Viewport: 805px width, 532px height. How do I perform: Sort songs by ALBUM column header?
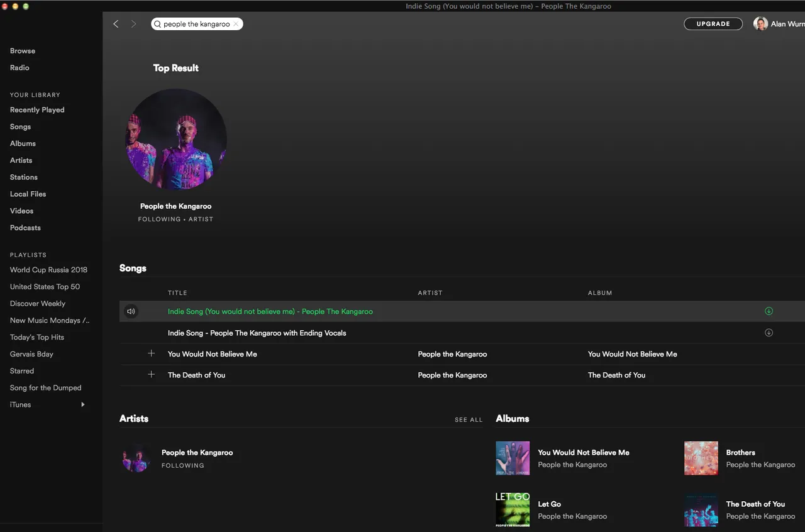pos(600,293)
